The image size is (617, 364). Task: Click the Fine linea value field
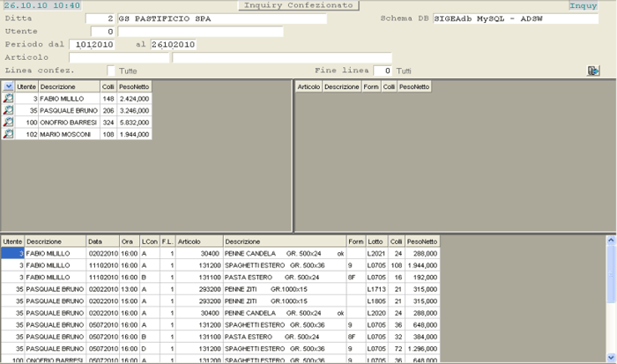(x=383, y=71)
